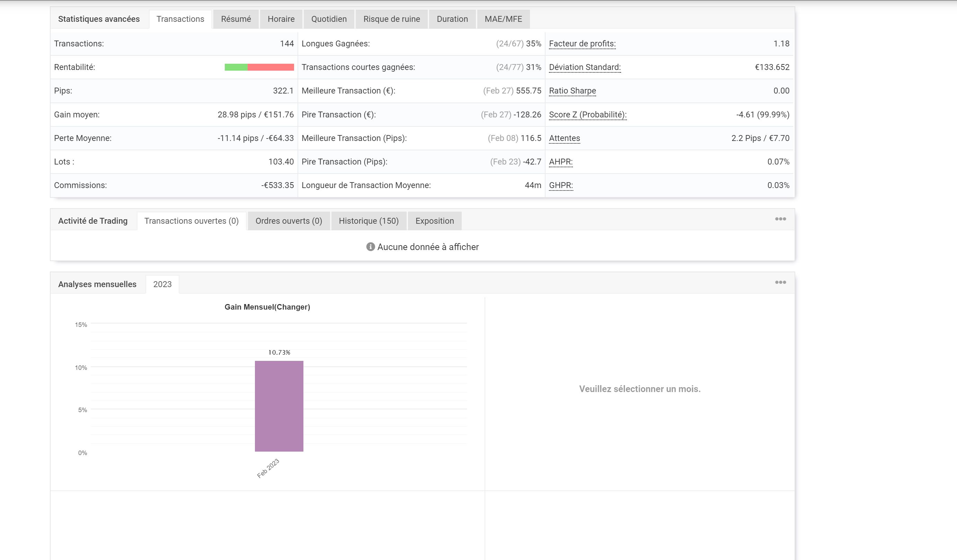
Task: Open the Risque de ruine tab
Action: pyautogui.click(x=391, y=19)
